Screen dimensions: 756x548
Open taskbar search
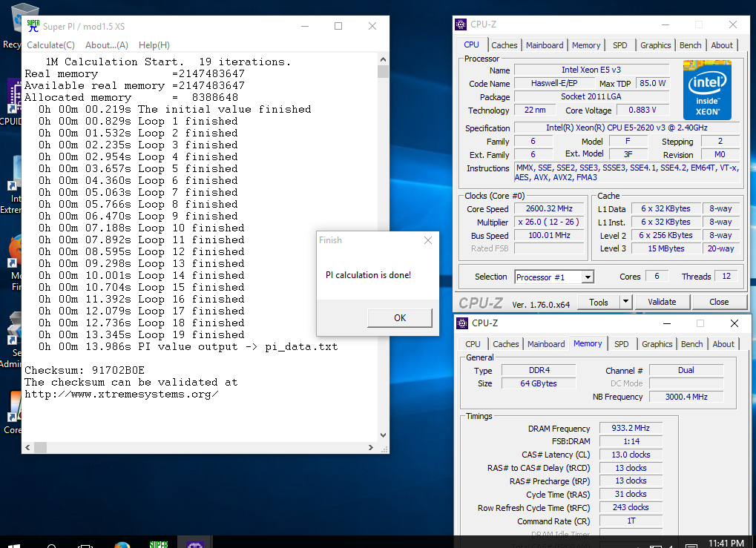point(51,544)
